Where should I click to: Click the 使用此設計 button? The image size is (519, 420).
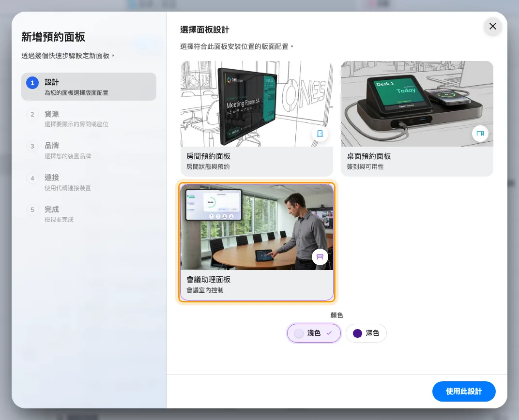[x=464, y=391]
